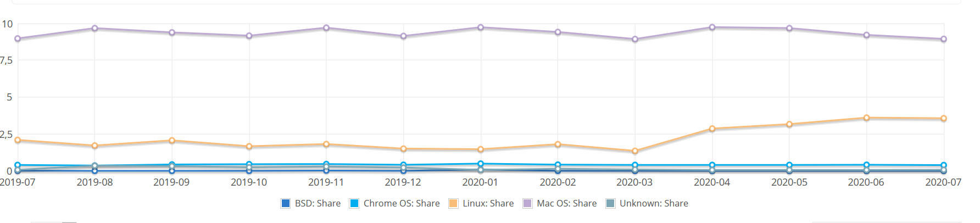The image size is (980, 223).
Task: Toggle the "Unknown: Share" legend text
Action: (654, 203)
